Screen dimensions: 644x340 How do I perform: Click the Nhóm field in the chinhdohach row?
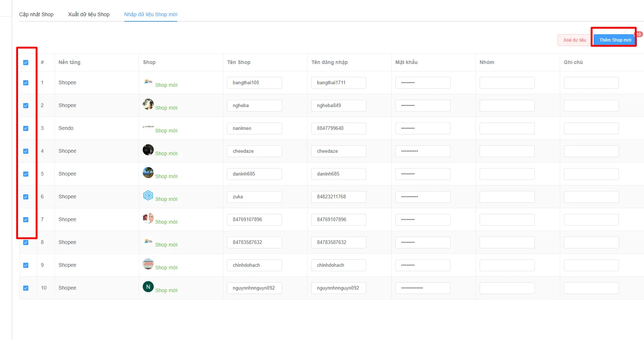coord(507,265)
